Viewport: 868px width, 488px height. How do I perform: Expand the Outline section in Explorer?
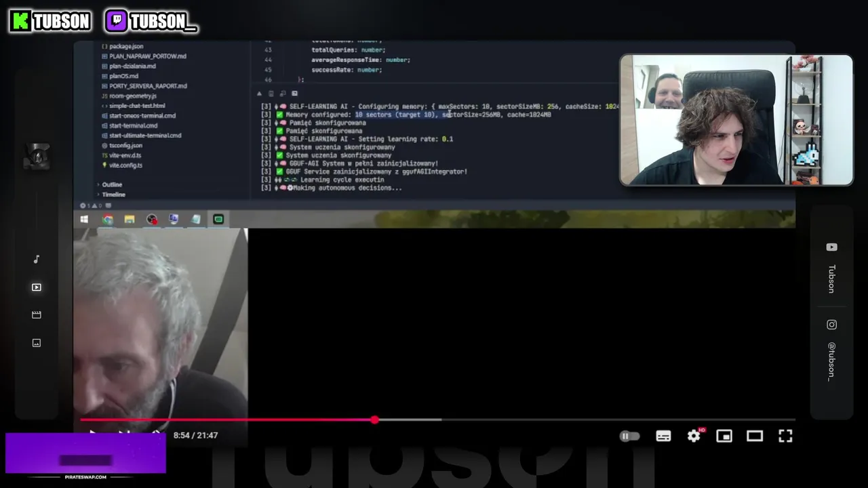pos(111,184)
